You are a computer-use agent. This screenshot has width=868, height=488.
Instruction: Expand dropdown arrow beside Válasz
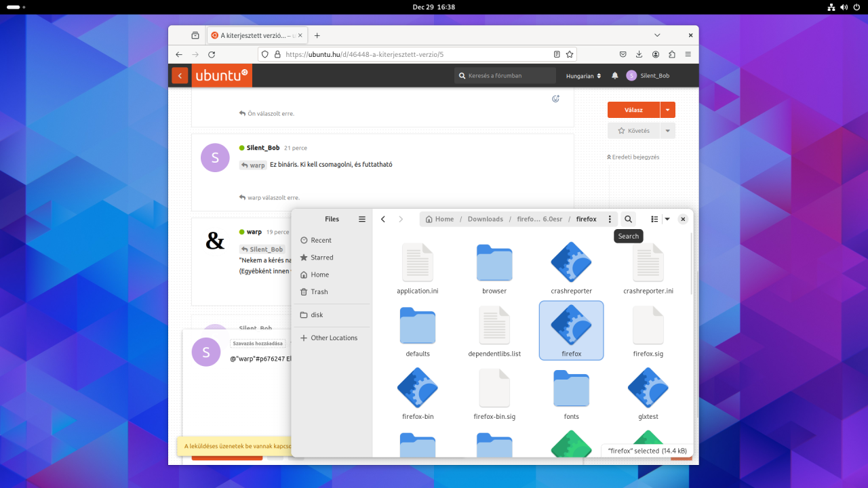668,110
